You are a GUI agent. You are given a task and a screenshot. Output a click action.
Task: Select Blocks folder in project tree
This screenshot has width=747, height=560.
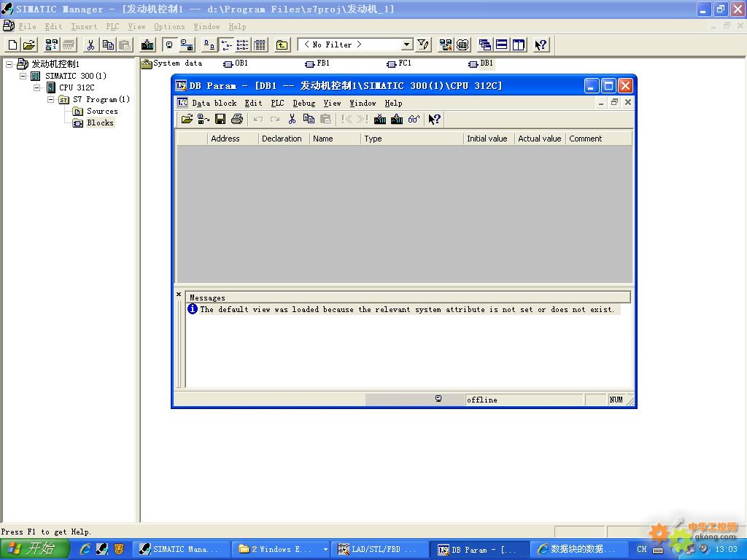pos(93,122)
